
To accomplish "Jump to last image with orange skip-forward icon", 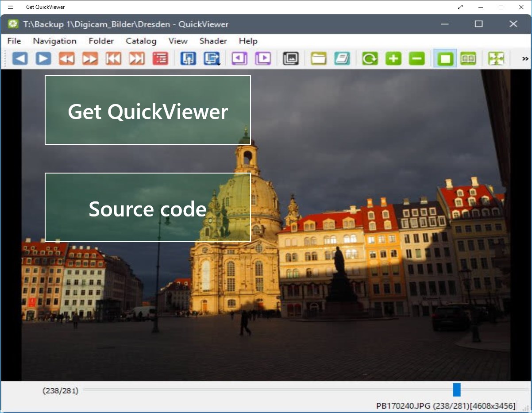I will 137,58.
